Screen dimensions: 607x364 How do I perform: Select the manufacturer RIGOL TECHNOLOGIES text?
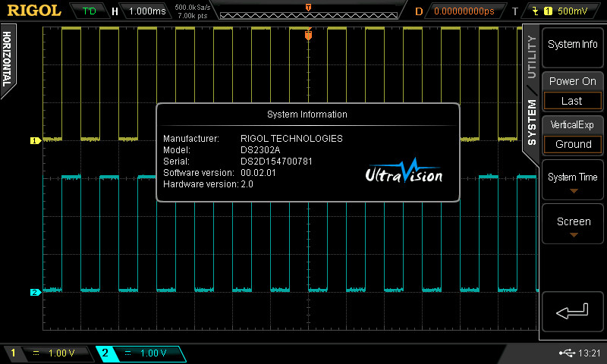(x=291, y=139)
